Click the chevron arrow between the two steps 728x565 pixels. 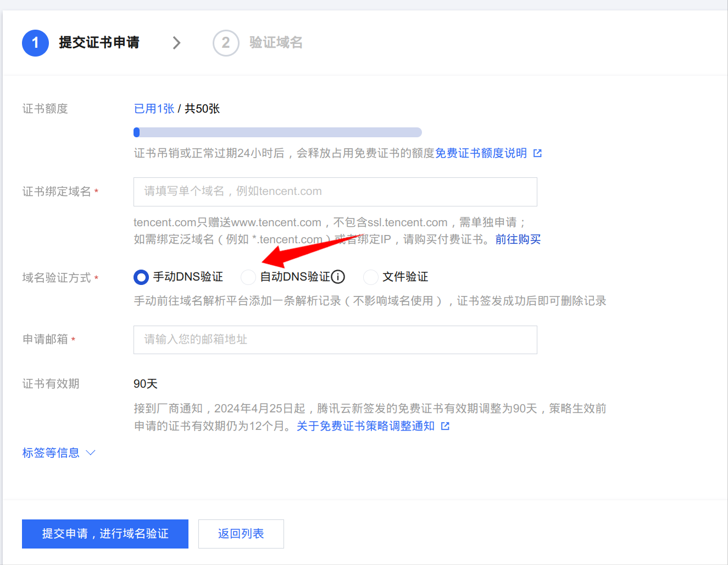tap(176, 42)
